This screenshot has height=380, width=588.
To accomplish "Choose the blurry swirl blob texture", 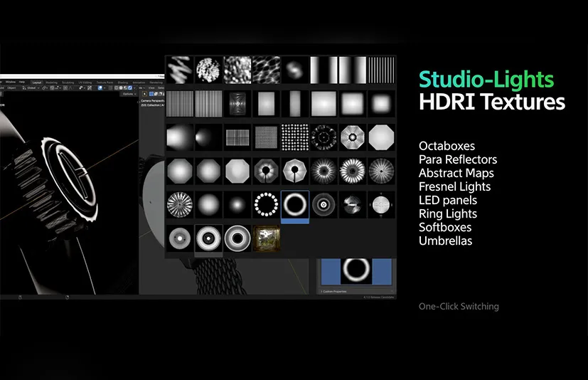I will click(295, 70).
